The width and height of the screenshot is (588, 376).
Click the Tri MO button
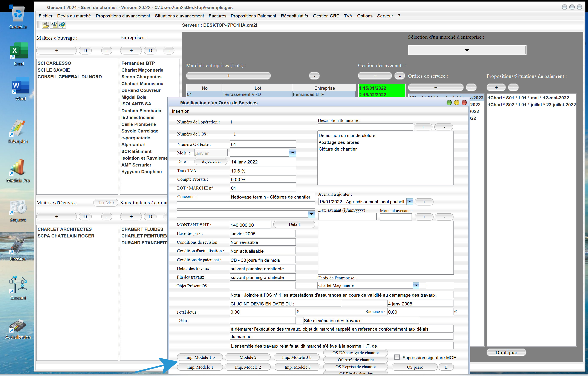(x=106, y=203)
